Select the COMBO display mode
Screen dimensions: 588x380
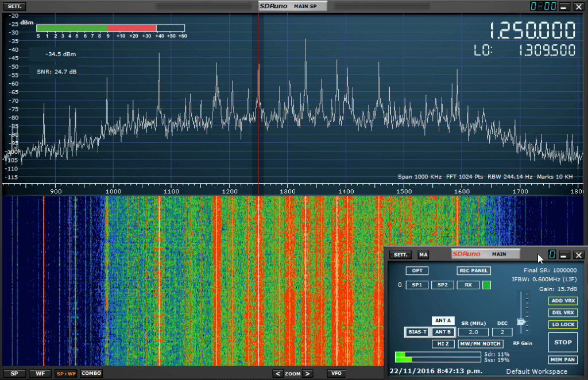click(91, 374)
